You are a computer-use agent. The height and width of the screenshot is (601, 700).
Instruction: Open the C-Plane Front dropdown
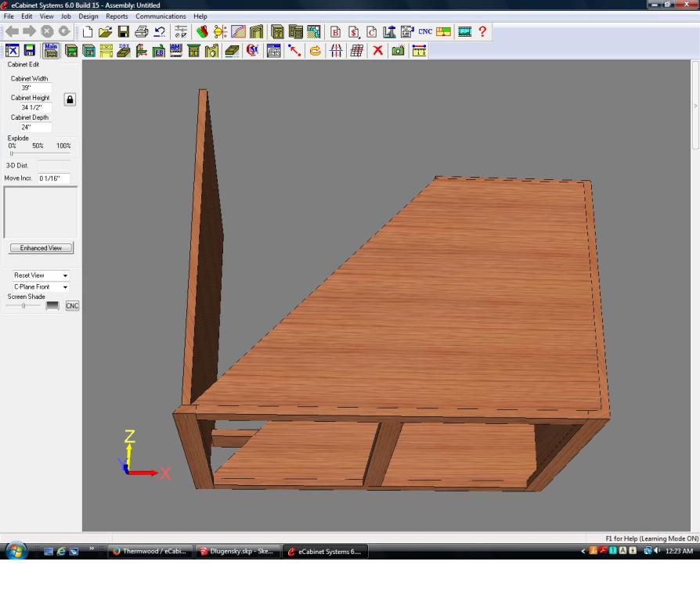tap(66, 287)
